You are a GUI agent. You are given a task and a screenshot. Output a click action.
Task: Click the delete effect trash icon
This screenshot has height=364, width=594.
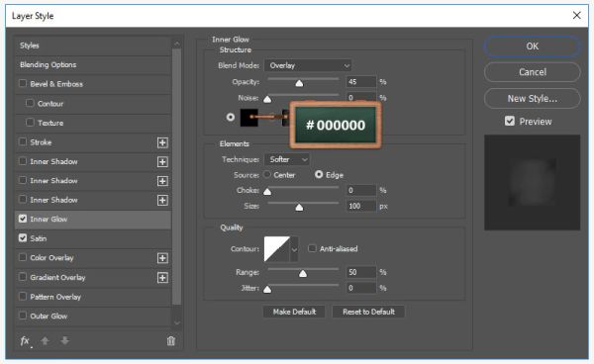point(171,341)
